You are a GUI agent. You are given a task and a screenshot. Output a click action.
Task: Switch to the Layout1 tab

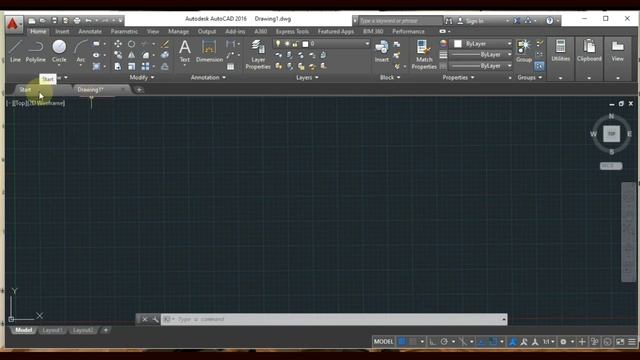click(x=52, y=330)
